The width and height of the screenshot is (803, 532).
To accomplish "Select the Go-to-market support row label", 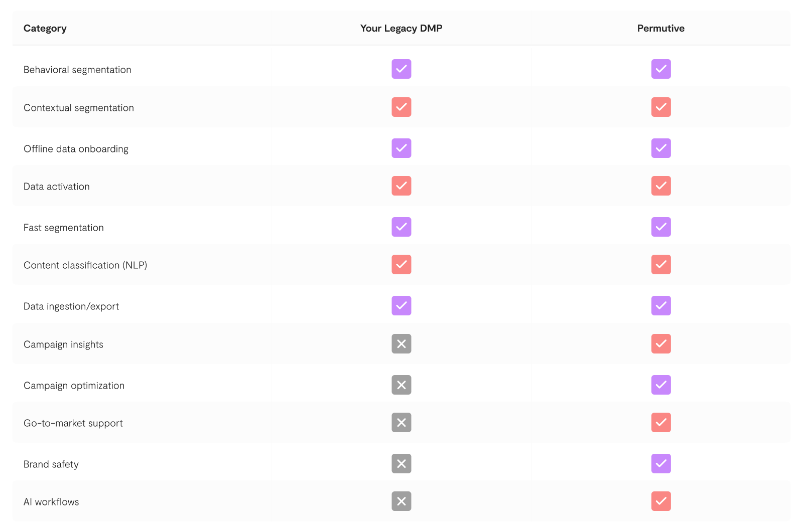I will click(73, 423).
